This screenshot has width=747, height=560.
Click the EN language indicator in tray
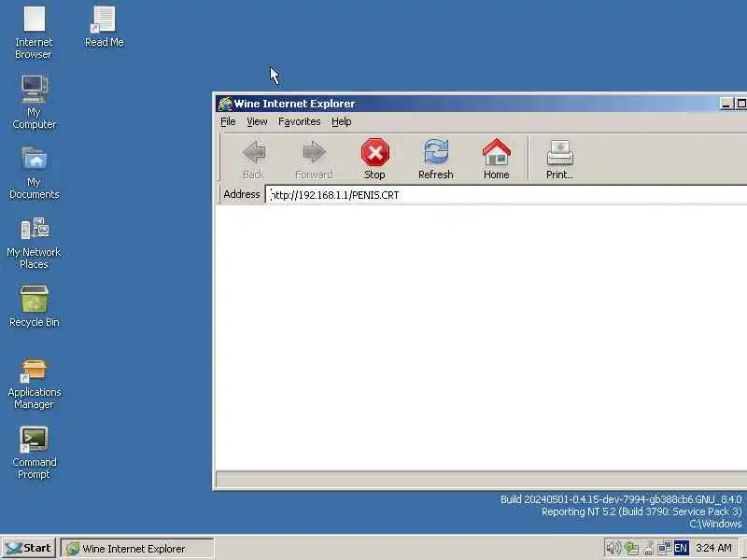pos(681,548)
